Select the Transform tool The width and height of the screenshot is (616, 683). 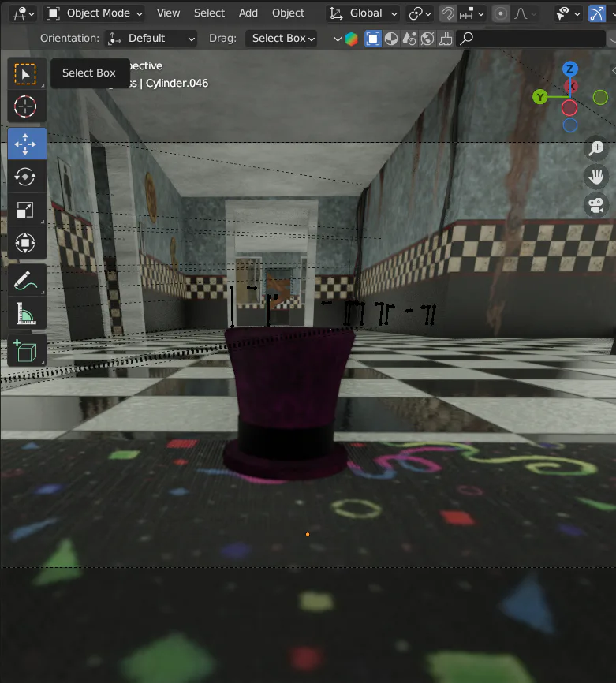coord(26,243)
